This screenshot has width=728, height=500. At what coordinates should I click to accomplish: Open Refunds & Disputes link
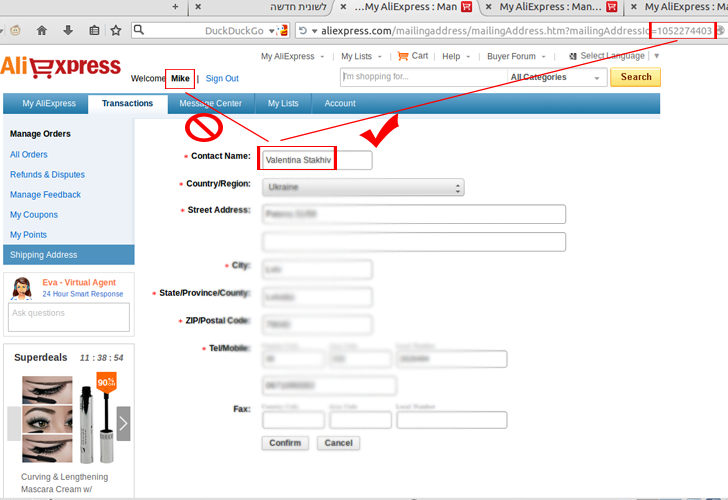(x=47, y=175)
